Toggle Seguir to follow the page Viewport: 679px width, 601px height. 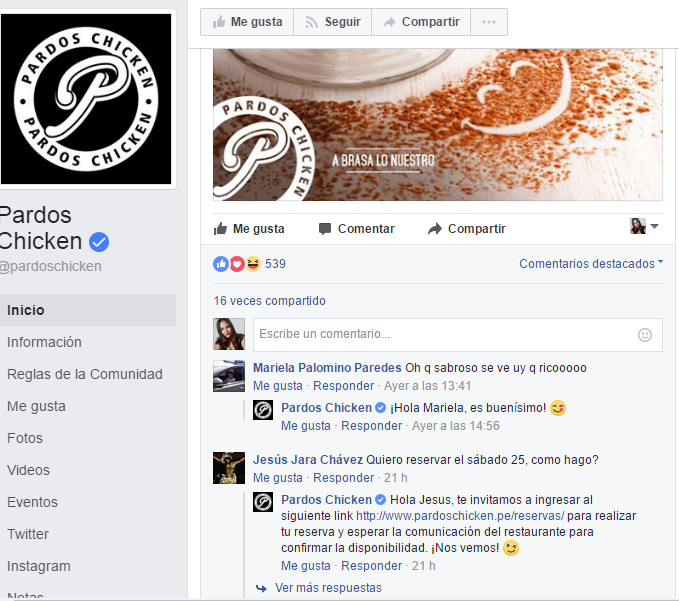click(x=333, y=22)
